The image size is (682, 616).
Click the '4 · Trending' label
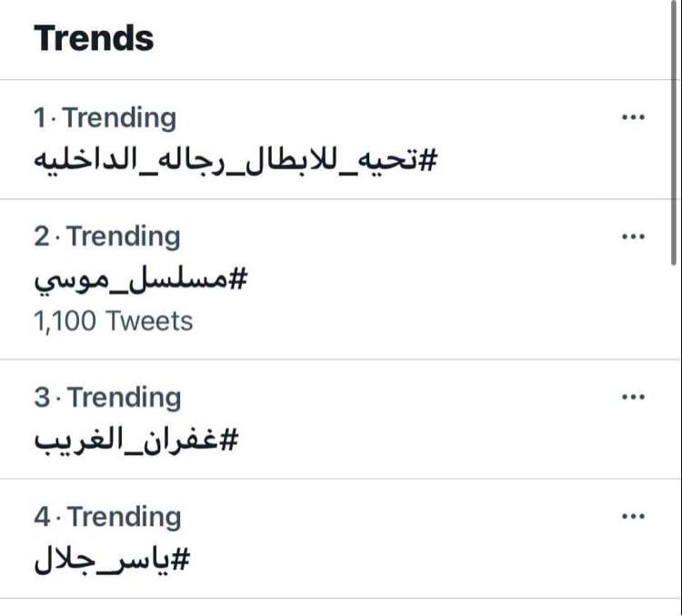[x=107, y=517]
